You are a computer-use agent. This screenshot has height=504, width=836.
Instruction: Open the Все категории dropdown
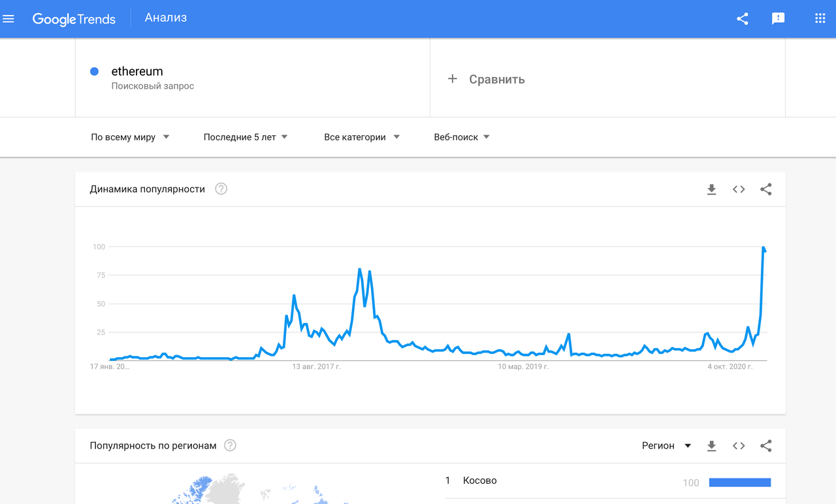pyautogui.click(x=362, y=137)
